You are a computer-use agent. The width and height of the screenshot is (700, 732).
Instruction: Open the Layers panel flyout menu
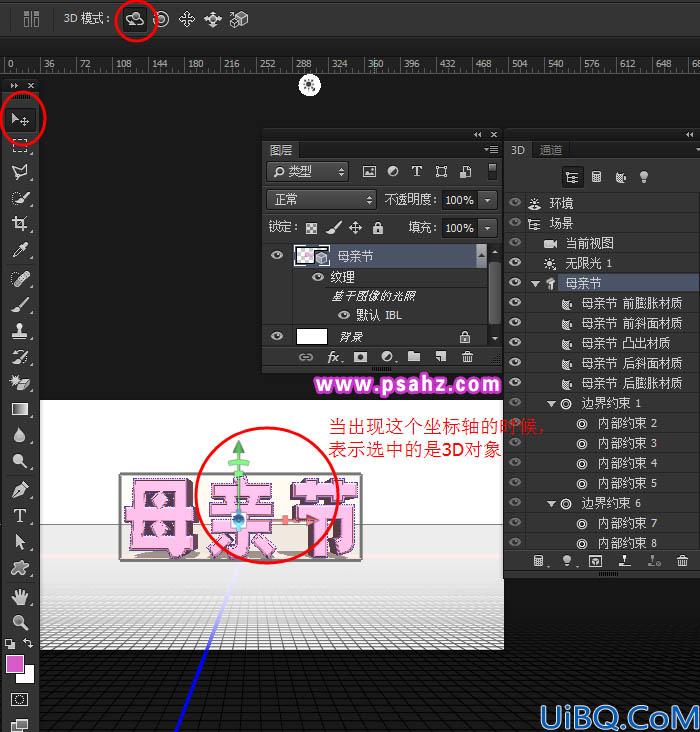tap(491, 149)
